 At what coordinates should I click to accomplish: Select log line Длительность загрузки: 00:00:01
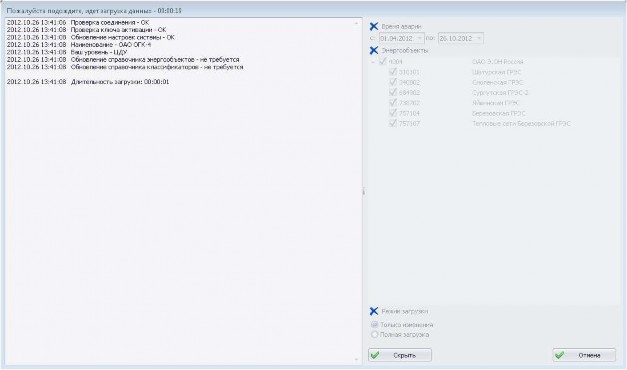[x=88, y=82]
